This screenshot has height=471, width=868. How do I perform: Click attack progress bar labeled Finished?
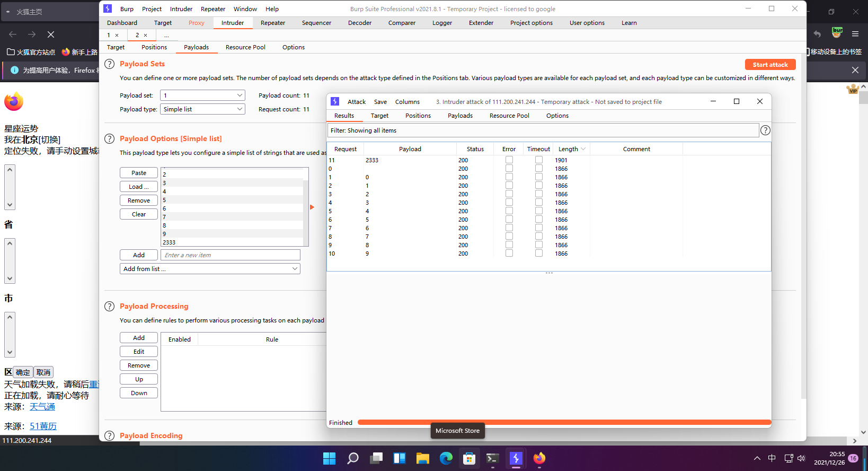pos(564,423)
